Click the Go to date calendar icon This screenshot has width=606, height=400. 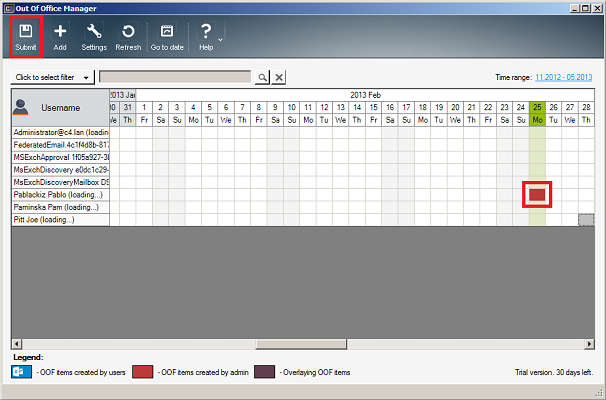tap(167, 36)
